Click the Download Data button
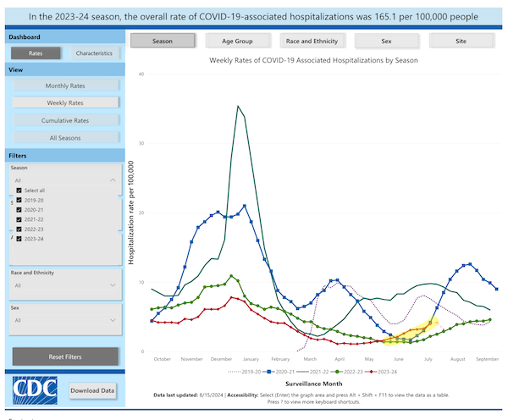 coord(92,390)
